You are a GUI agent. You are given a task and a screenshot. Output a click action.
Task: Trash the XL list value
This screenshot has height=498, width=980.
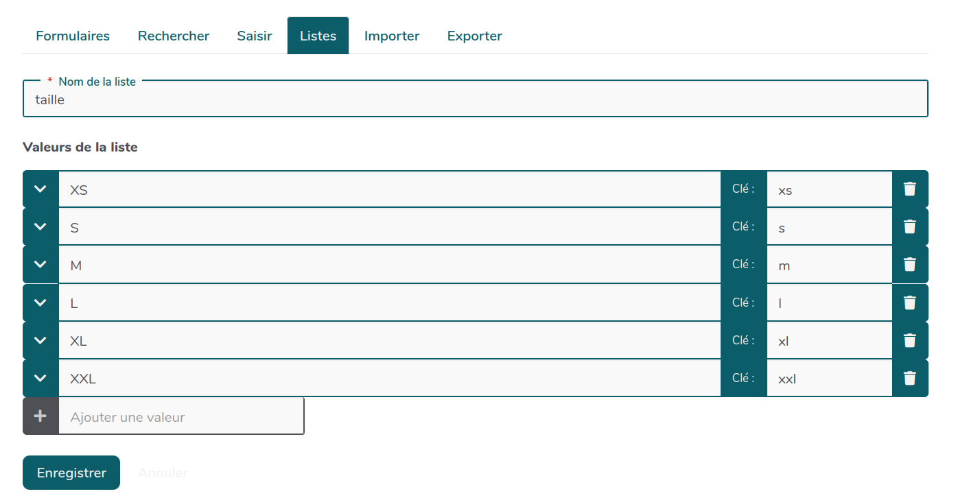(909, 340)
